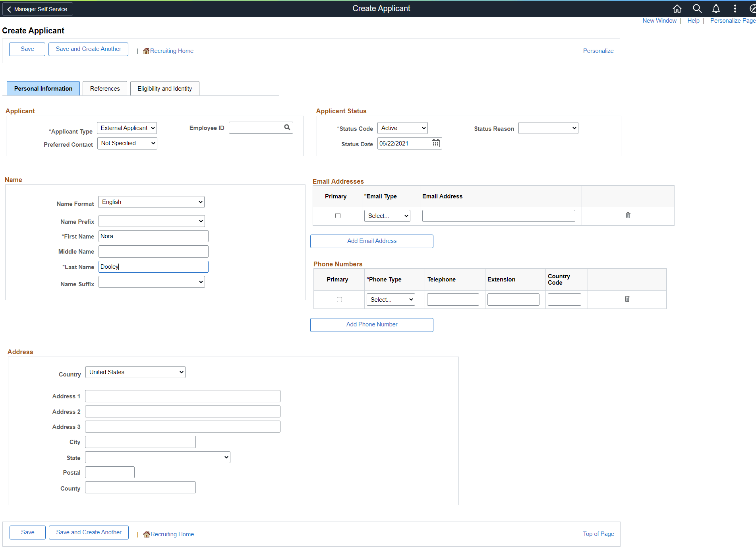The image size is (756, 551).
Task: Open the Home icon in top bar
Action: pyautogui.click(x=677, y=8)
